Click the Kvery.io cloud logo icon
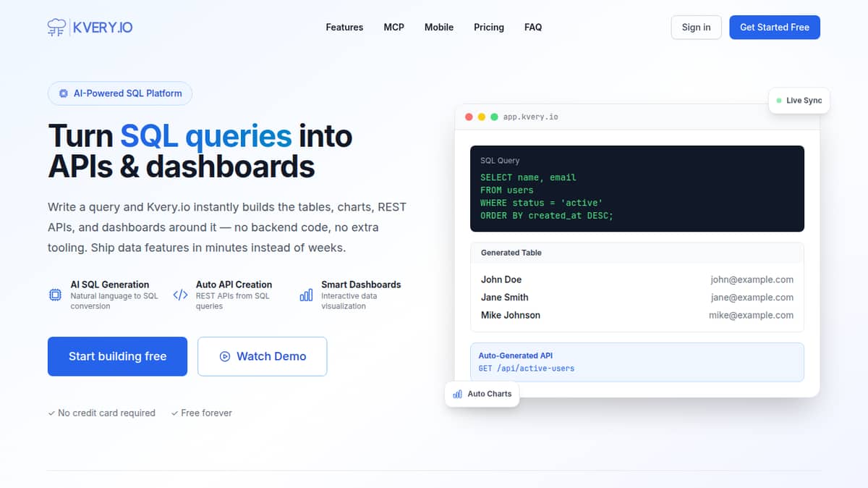 [x=56, y=28]
